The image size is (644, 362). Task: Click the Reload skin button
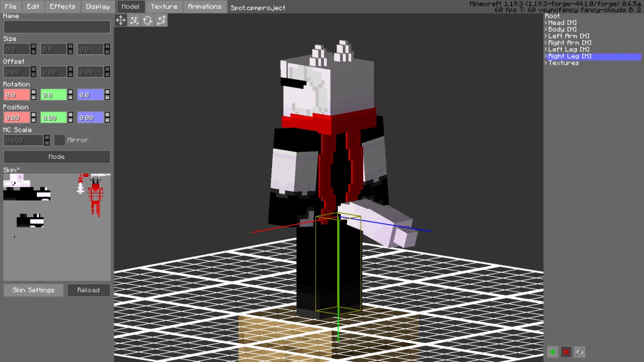[x=89, y=290]
